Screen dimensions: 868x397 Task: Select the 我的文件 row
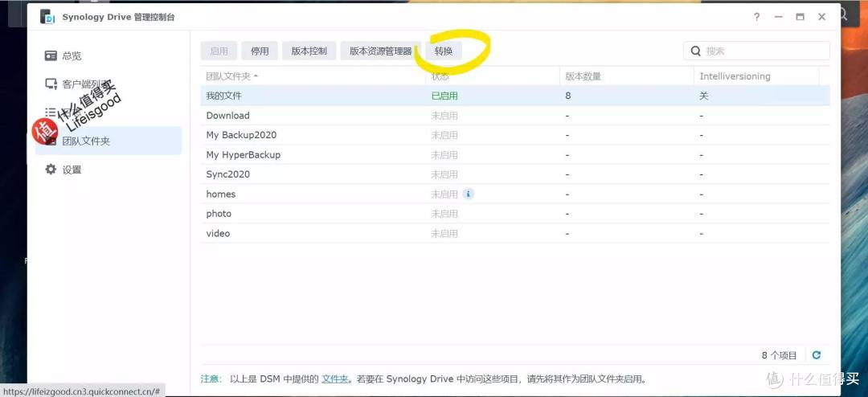(x=515, y=96)
